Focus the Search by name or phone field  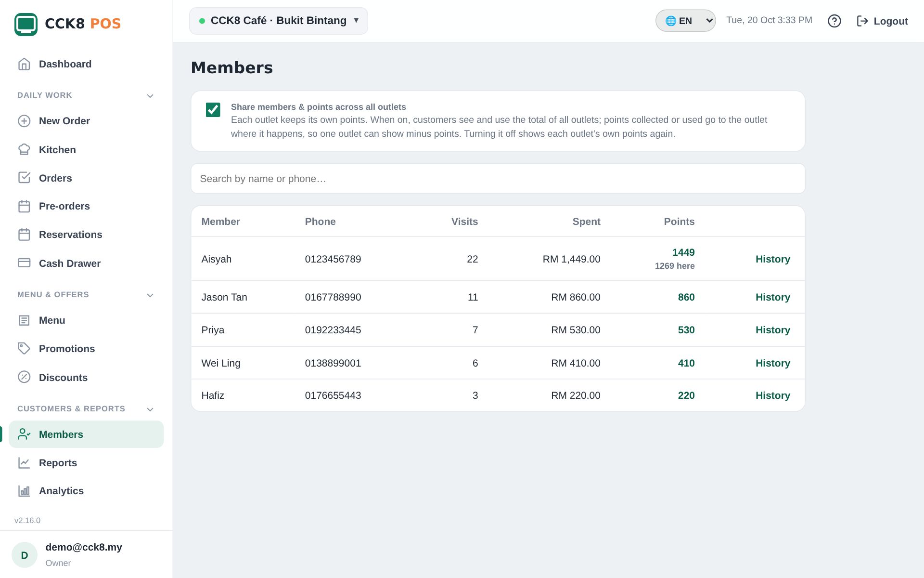click(x=498, y=179)
